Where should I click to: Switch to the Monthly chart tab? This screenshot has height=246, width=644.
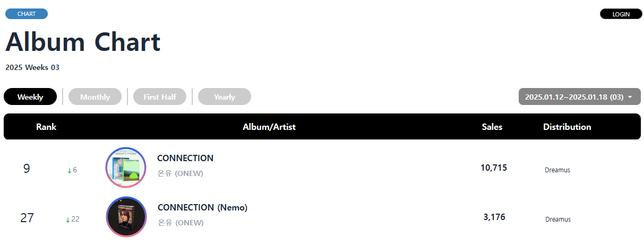pyautogui.click(x=95, y=97)
